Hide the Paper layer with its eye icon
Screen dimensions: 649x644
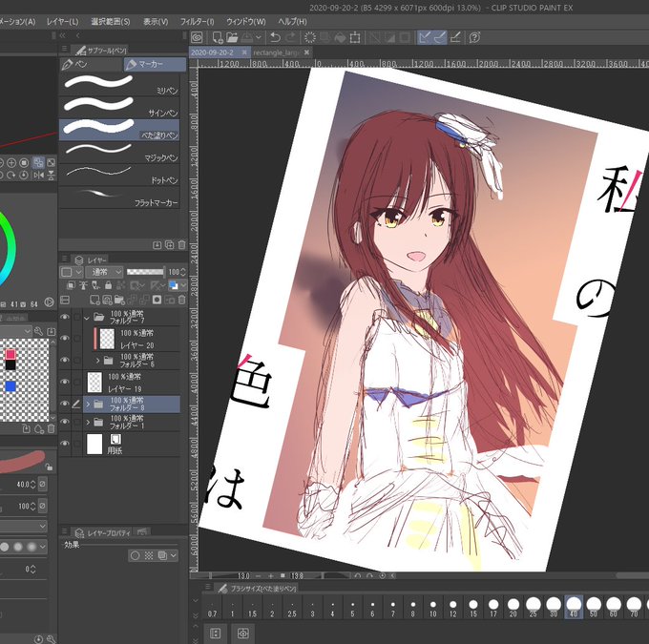[65, 444]
